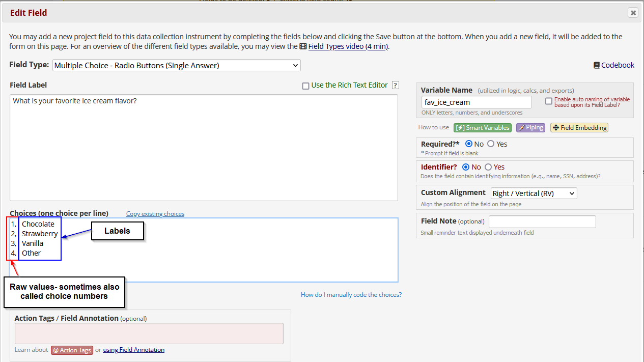Screen dimensions: 644x362
Task: Open the Field Type dropdown
Action: [176, 65]
